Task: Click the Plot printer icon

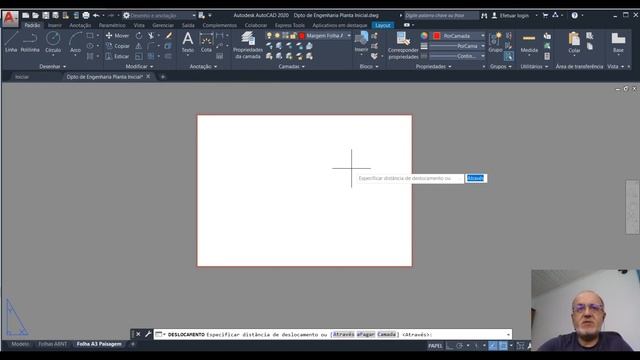Action: (x=86, y=15)
